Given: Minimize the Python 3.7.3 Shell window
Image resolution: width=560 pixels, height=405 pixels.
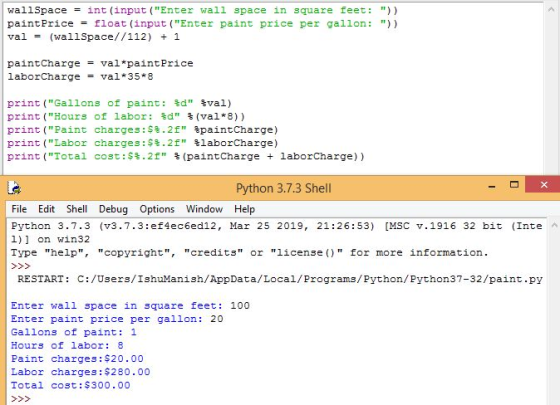Looking at the screenshot, I should [492, 186].
